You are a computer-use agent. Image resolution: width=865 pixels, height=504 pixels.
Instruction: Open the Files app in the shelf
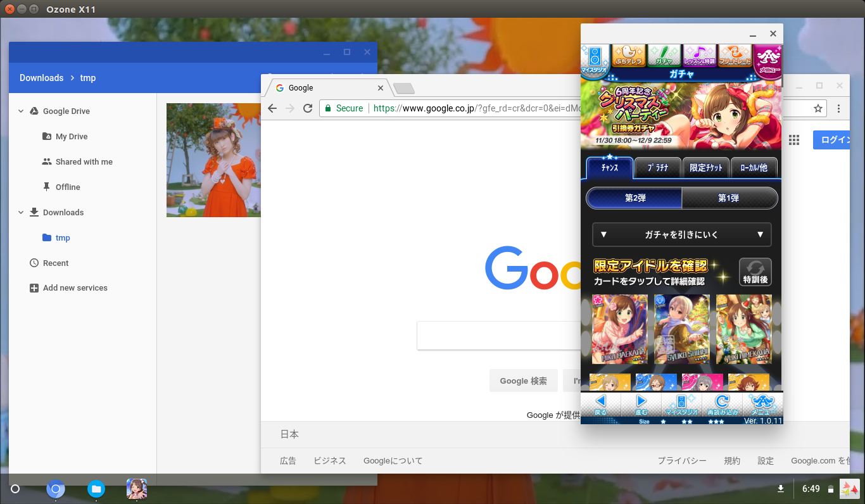coord(96,489)
